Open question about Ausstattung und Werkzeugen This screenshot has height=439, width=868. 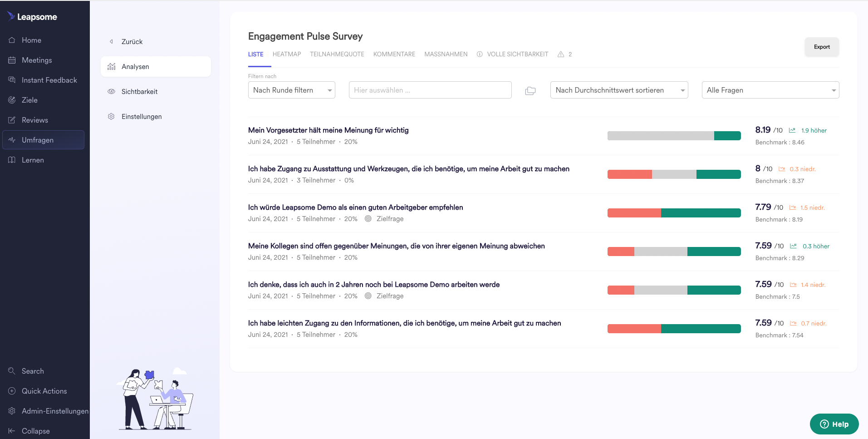(x=408, y=168)
